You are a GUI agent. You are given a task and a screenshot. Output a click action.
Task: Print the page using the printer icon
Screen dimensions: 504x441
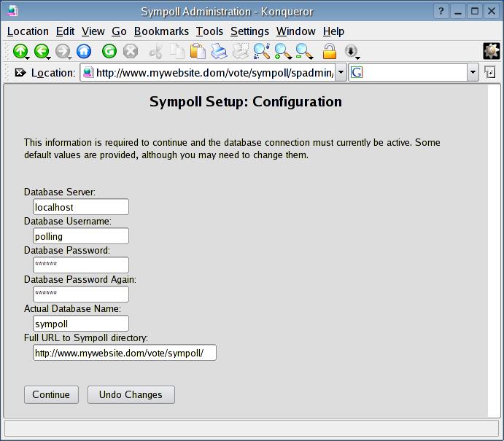pos(219,51)
